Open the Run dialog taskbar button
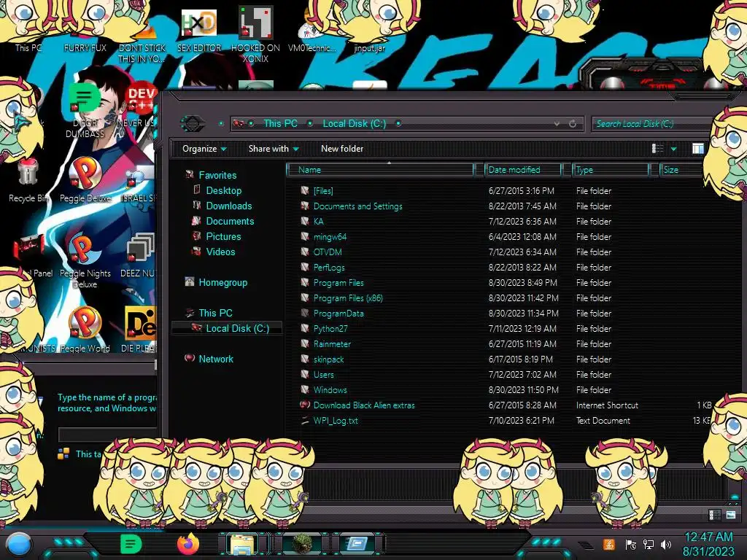747x560 pixels. pos(357,544)
